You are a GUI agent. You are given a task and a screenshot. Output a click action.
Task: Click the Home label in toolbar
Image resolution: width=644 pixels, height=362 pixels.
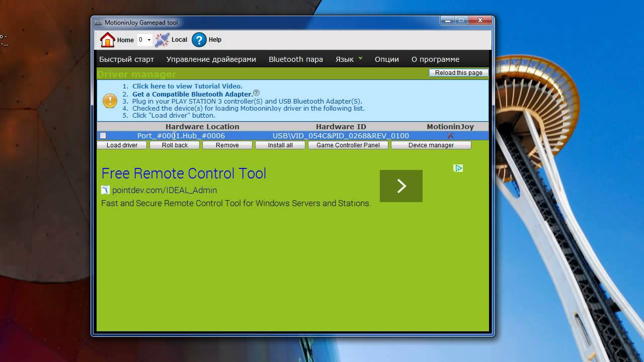coord(125,40)
